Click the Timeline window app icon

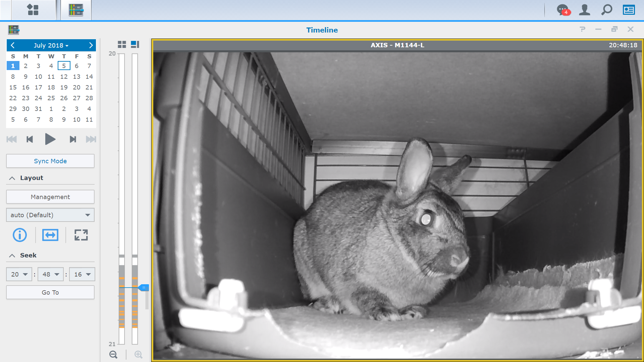14,30
